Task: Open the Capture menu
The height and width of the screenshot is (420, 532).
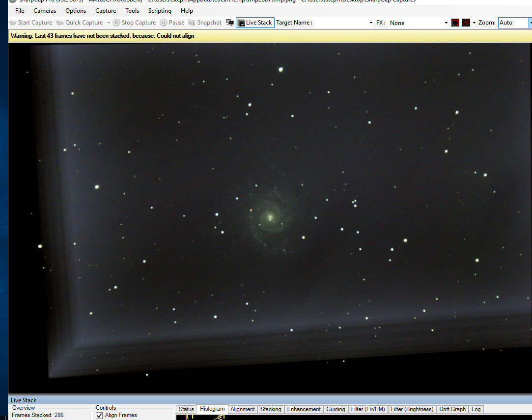Action: click(106, 11)
